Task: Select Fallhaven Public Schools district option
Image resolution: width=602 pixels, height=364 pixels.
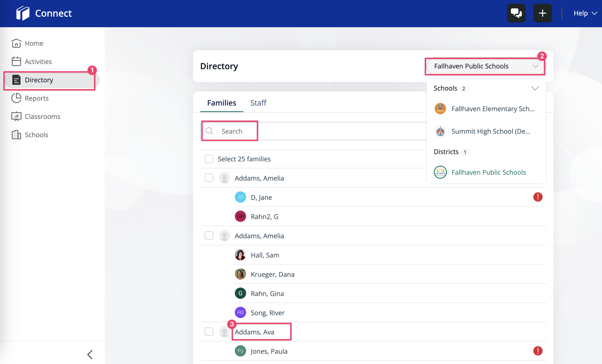Action: (x=486, y=172)
